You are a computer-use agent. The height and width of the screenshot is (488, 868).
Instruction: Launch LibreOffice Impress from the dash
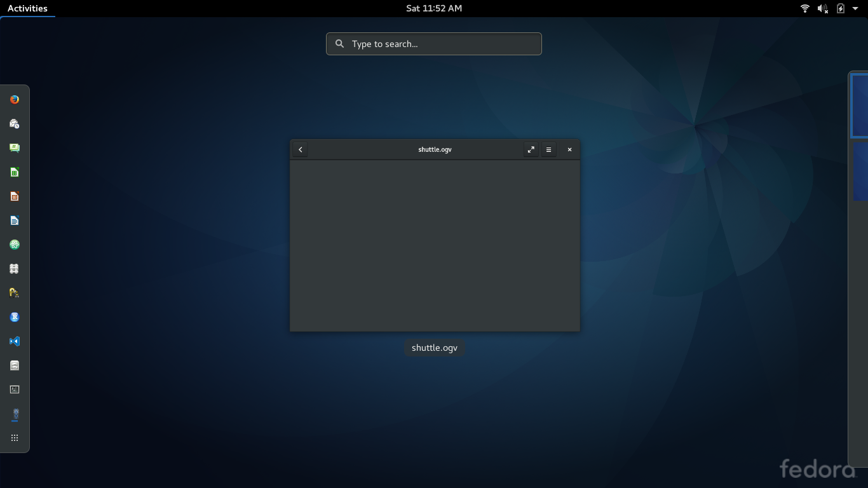tap(15, 196)
